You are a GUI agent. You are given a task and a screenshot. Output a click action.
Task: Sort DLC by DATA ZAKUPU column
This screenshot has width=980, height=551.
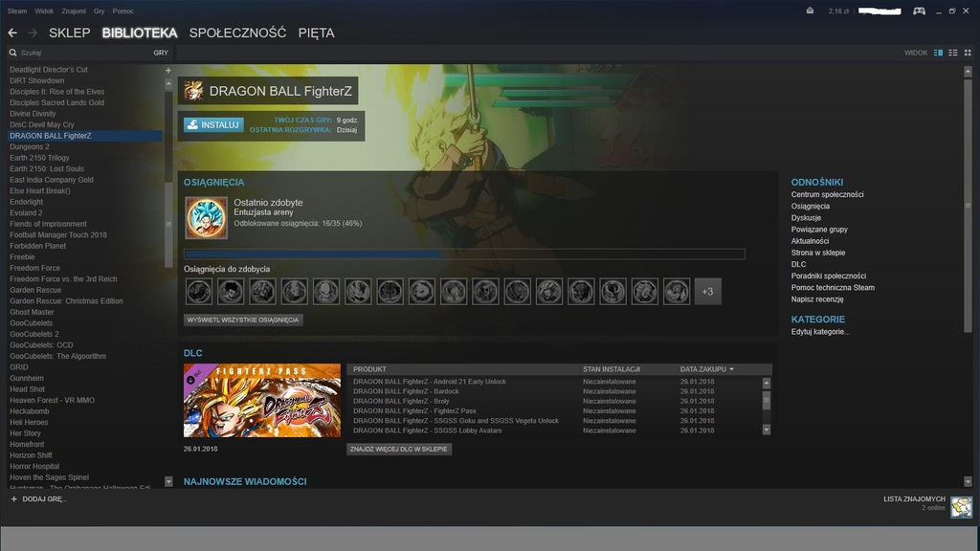[x=707, y=369]
